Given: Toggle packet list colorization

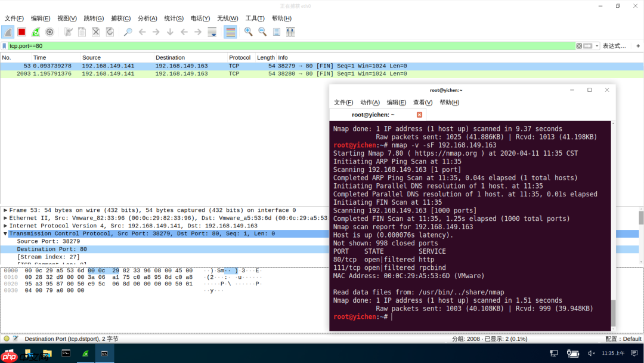Looking at the screenshot, I should tap(229, 31).
